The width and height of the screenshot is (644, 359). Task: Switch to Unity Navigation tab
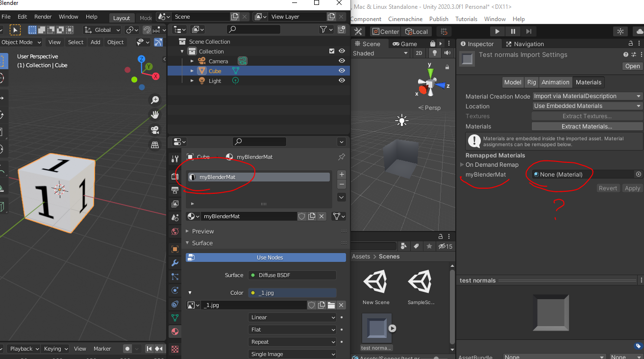(x=524, y=44)
